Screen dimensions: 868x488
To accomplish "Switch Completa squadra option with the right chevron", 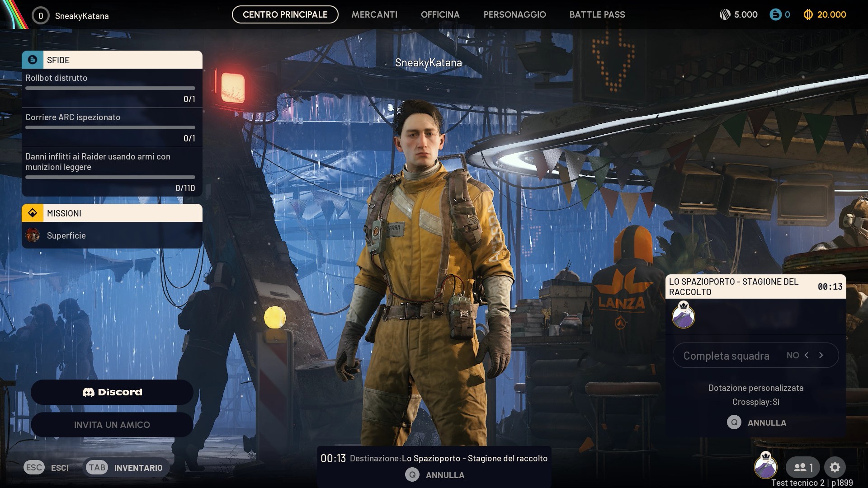I will [x=821, y=355].
